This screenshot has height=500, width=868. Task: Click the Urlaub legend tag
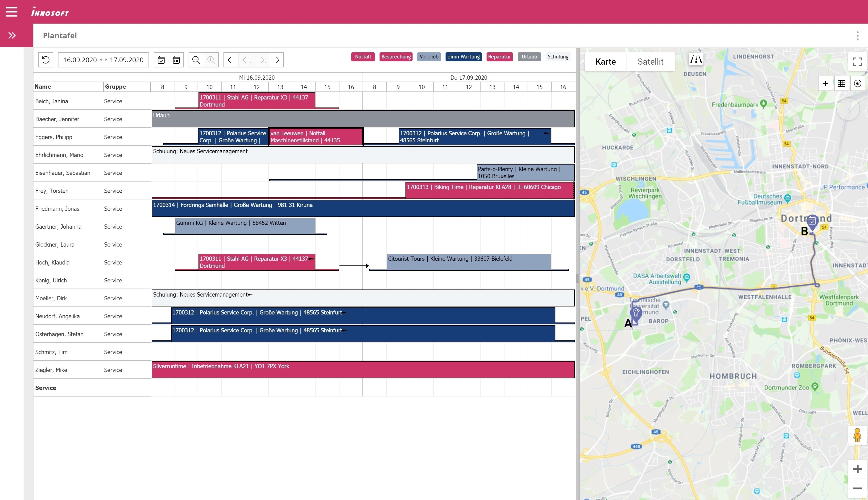(x=529, y=57)
